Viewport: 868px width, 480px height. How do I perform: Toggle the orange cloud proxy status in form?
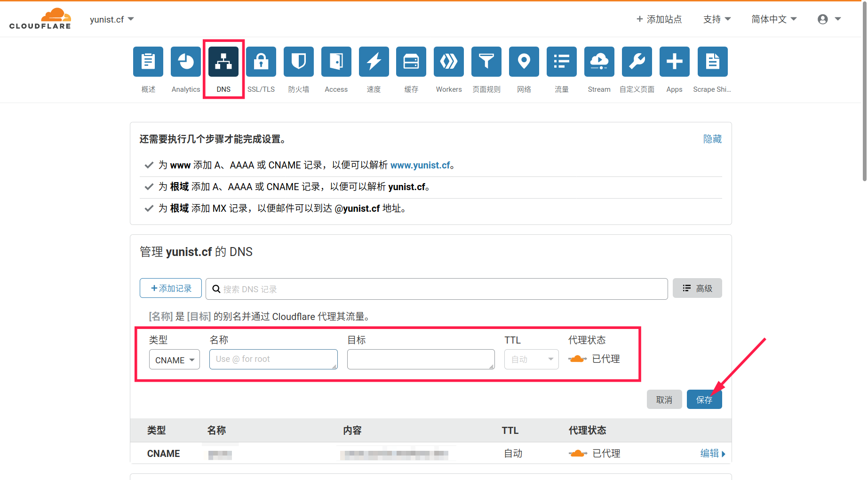click(x=578, y=359)
